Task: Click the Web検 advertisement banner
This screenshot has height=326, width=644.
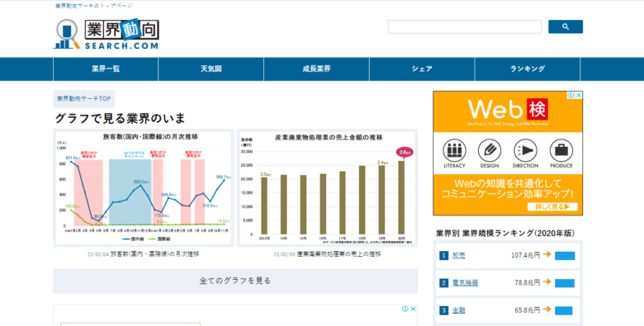Action: click(x=508, y=154)
